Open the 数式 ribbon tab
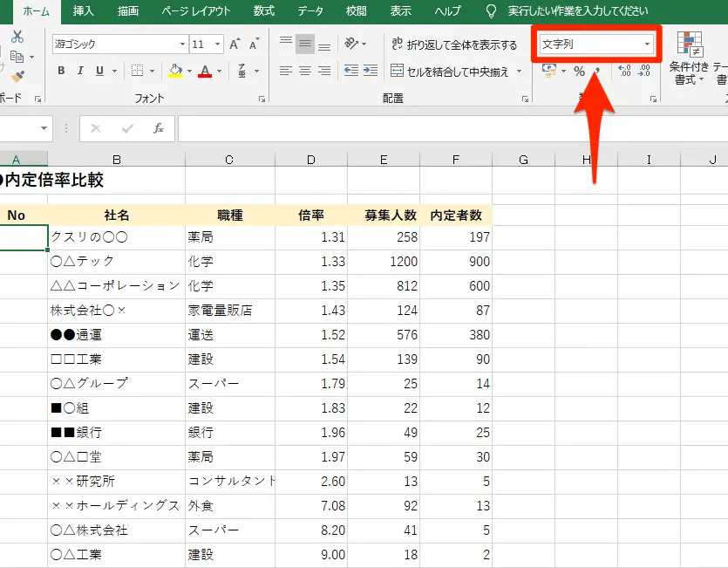 pos(263,10)
